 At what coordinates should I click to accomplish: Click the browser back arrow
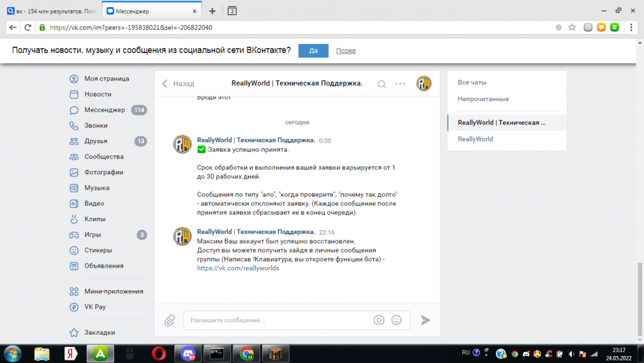point(13,28)
